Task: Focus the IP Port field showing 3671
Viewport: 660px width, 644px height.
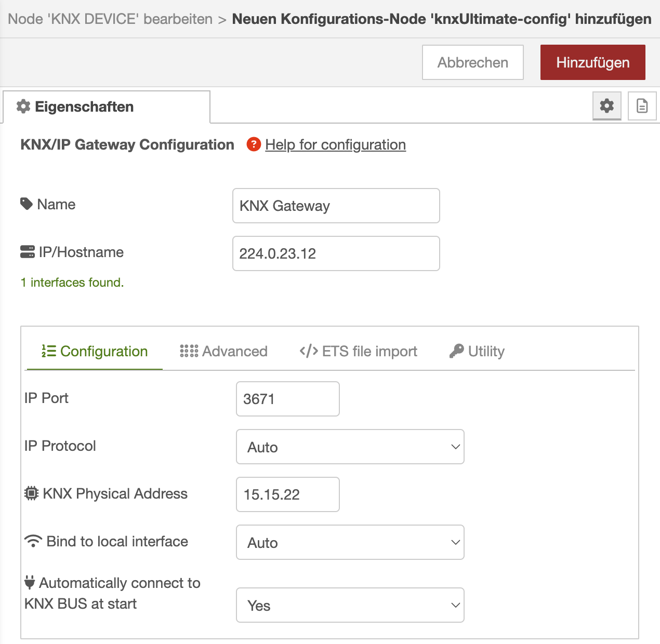Action: [x=288, y=399]
